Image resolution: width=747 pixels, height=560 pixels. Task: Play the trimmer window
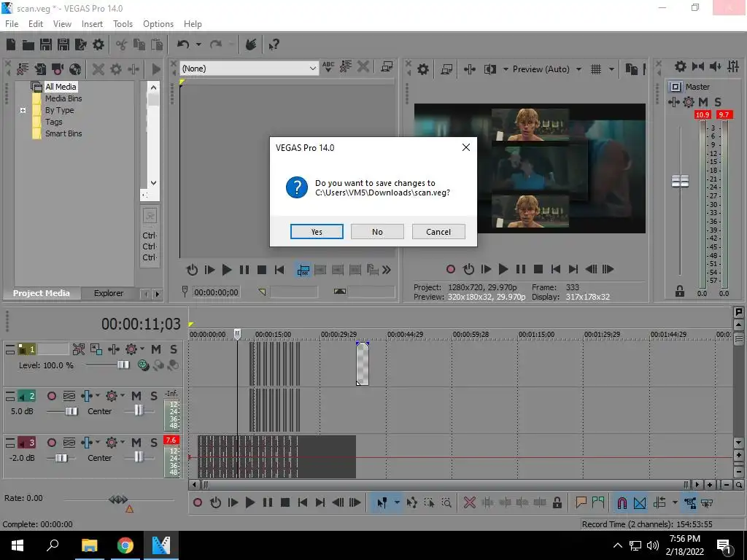coord(227,271)
